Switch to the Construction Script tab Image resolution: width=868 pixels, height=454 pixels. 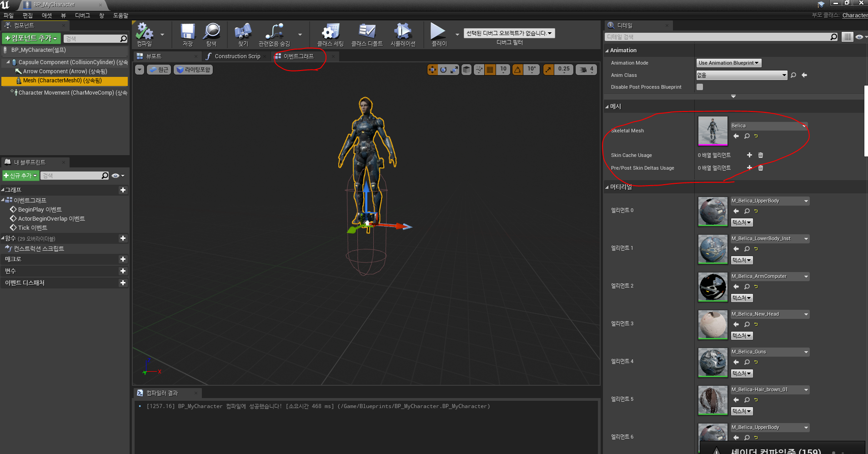(x=237, y=56)
